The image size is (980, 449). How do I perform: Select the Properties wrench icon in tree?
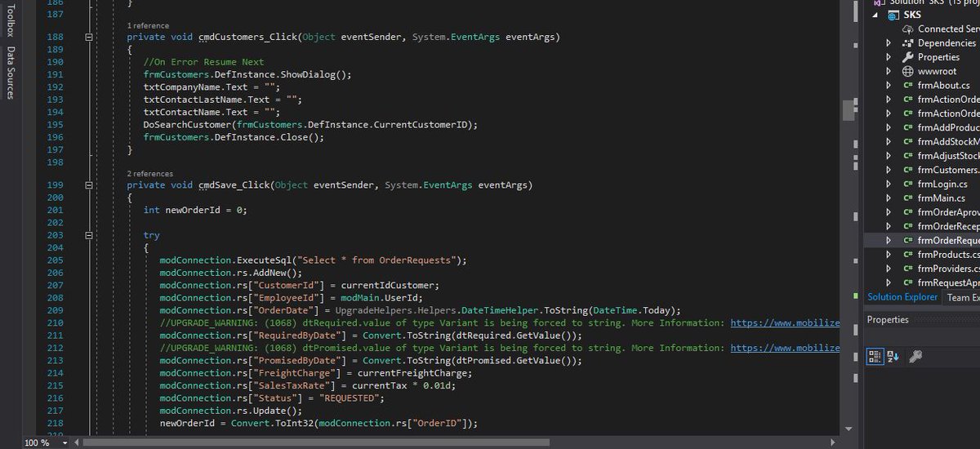[908, 57]
